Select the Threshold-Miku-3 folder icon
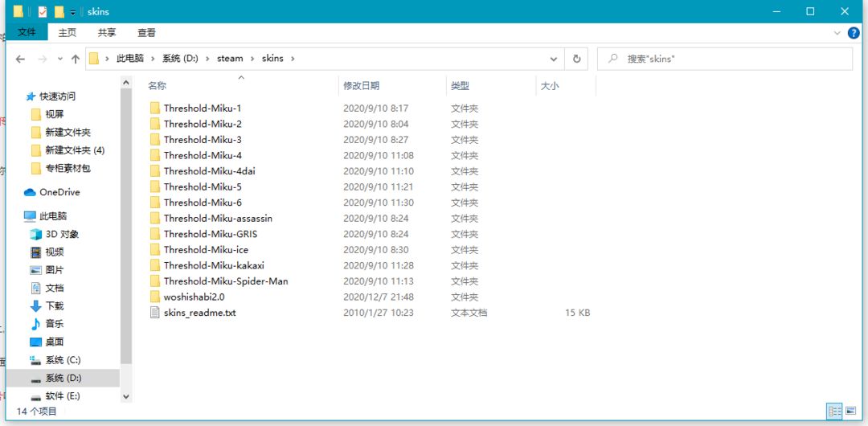This screenshot has height=426, width=868. [x=155, y=140]
